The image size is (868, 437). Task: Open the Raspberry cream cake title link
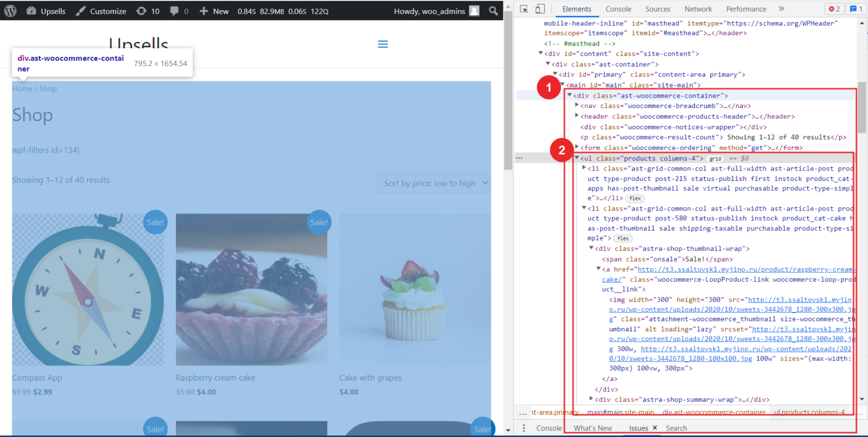point(215,378)
